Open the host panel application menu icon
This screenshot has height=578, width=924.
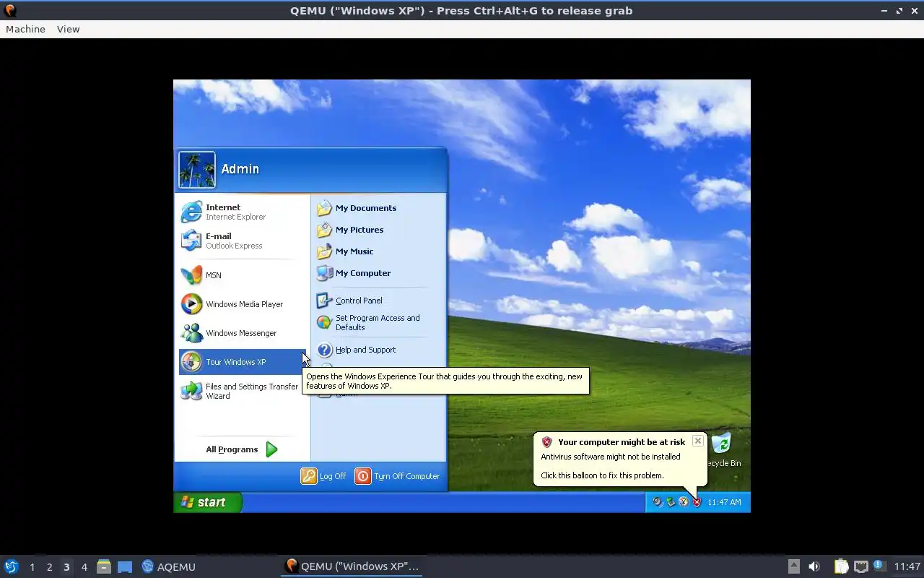pyautogui.click(x=12, y=566)
